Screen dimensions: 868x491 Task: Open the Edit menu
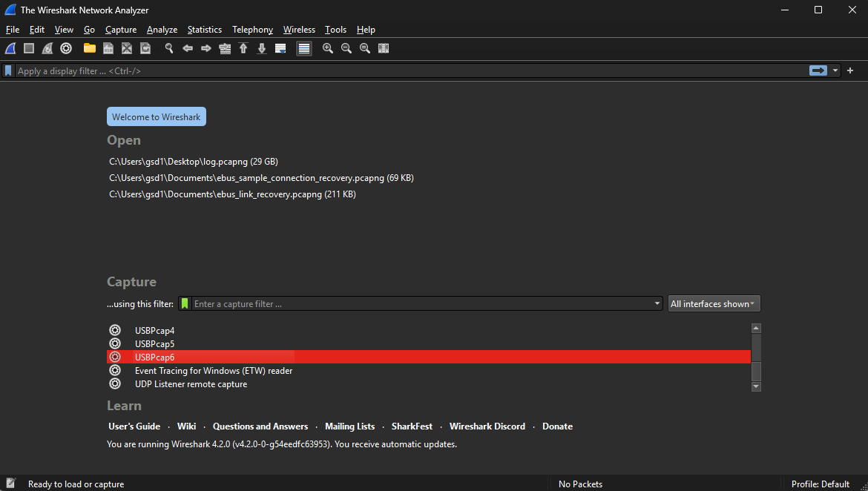(x=37, y=30)
